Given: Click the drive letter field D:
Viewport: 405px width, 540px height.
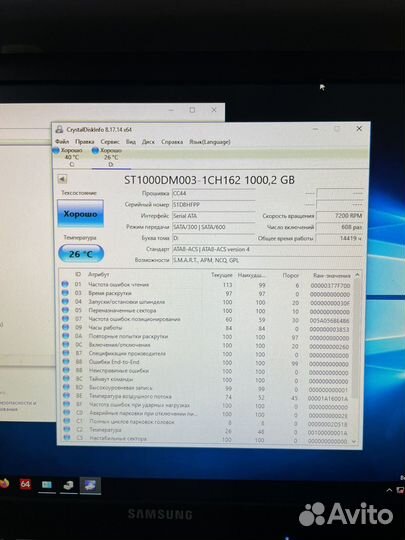Looking at the screenshot, I should (213, 238).
